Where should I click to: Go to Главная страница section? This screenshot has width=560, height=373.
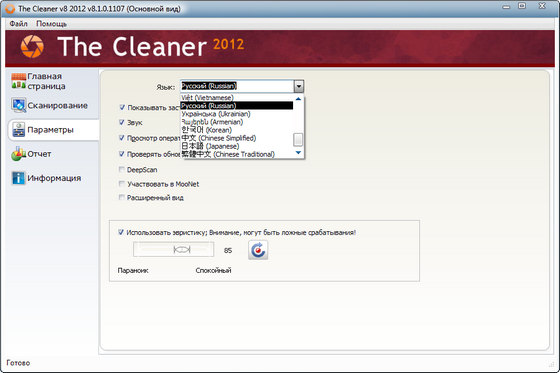[46, 81]
